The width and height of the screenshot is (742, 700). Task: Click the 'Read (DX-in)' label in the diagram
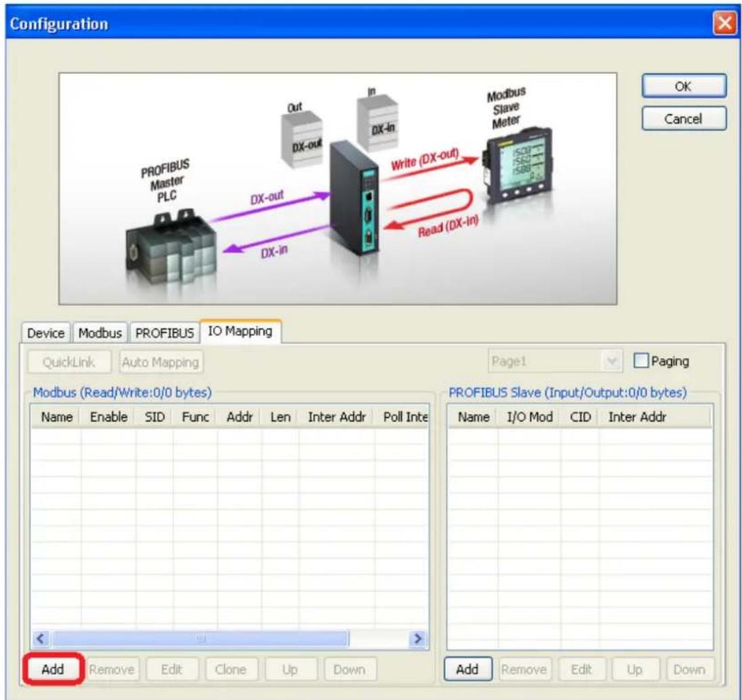448,226
